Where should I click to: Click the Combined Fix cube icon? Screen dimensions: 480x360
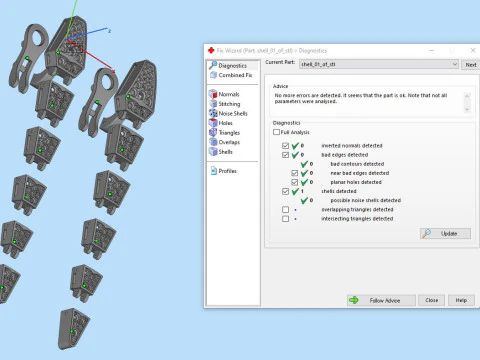pyautogui.click(x=213, y=75)
